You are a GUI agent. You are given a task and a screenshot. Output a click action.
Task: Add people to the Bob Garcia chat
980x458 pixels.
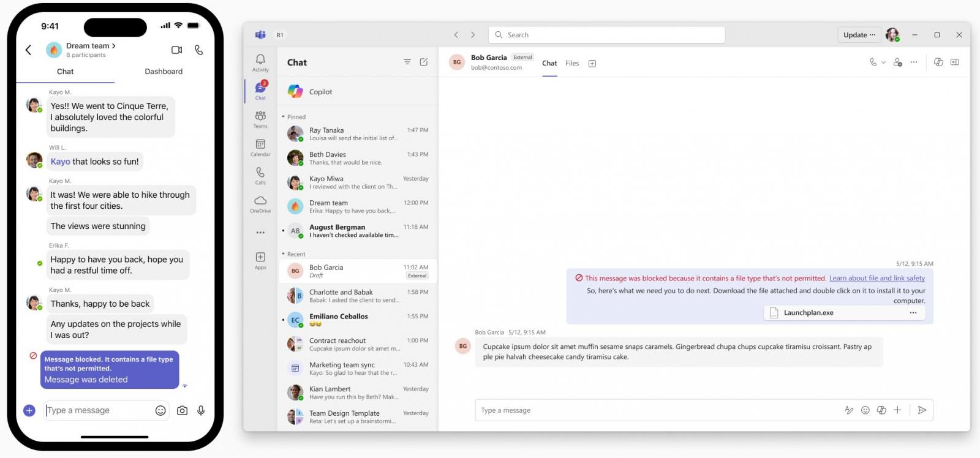898,62
